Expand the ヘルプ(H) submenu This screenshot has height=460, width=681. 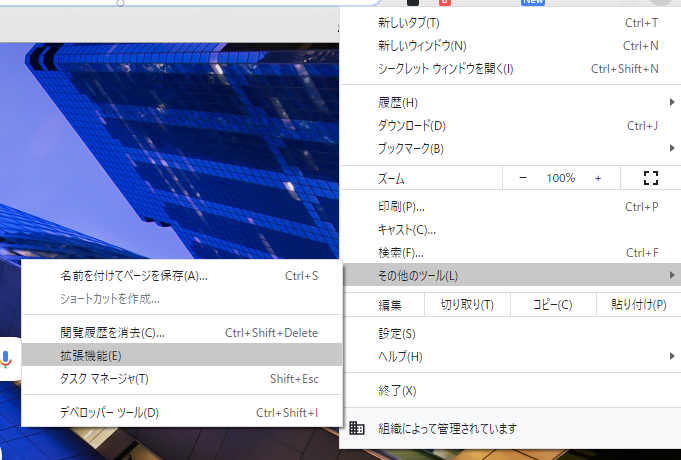(x=511, y=357)
